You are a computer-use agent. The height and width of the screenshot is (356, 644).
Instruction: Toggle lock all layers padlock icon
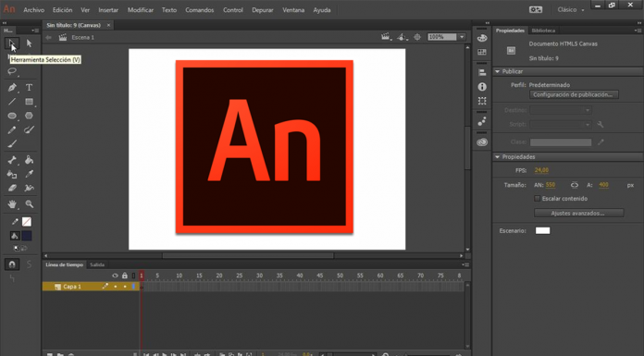[x=124, y=276]
